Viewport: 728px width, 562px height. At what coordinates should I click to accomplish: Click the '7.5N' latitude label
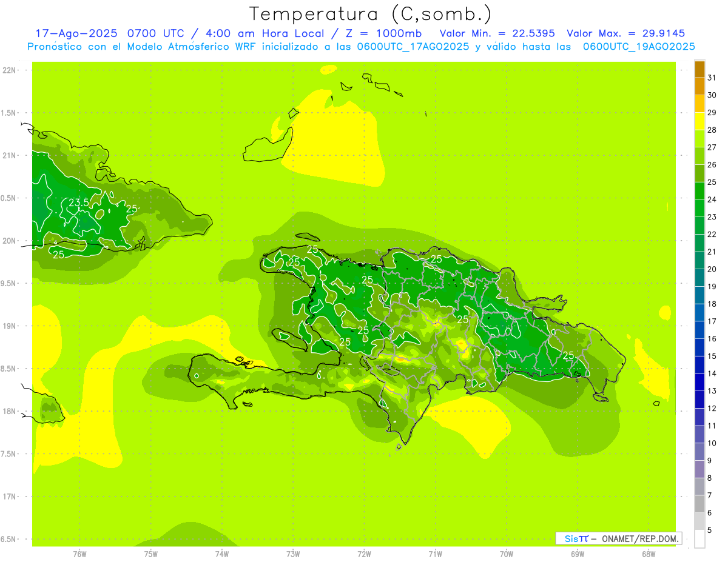(x=9, y=453)
